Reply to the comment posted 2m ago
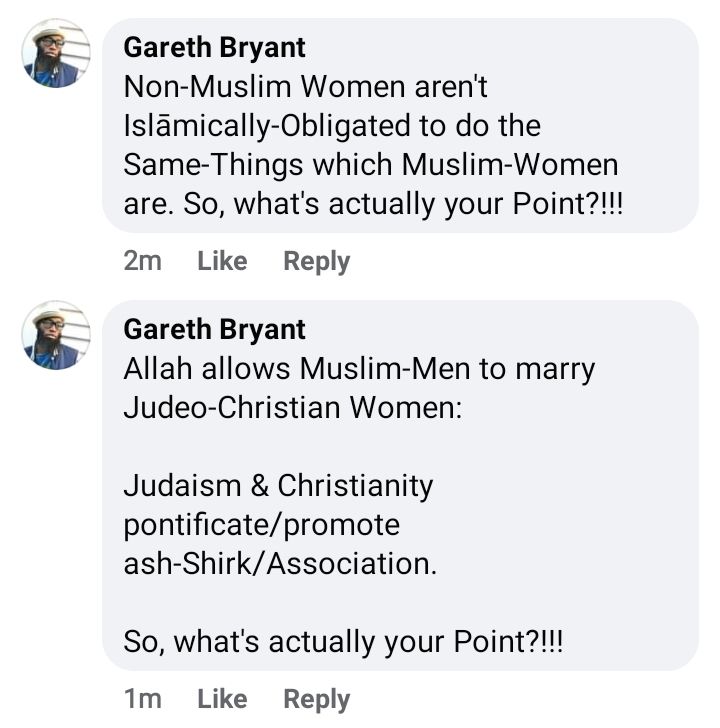720x728 pixels. (x=317, y=261)
